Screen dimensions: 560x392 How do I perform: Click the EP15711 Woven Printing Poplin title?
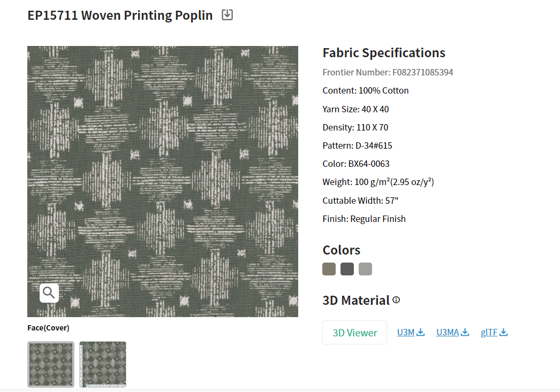click(x=120, y=15)
